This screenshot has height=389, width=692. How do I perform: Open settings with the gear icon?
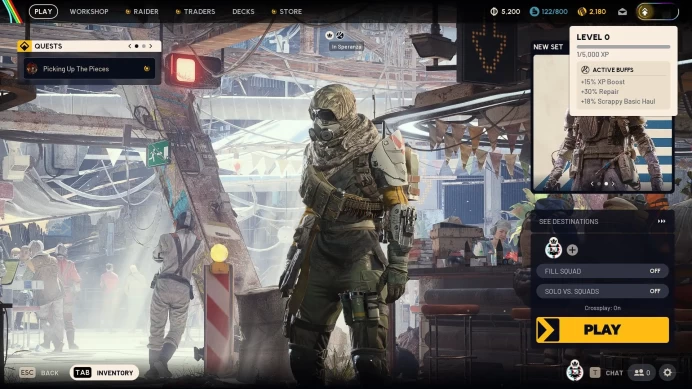(x=668, y=373)
